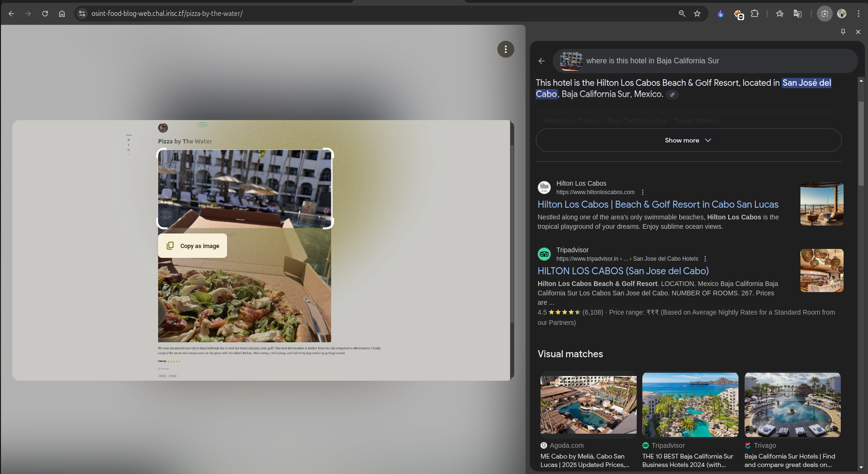Open the Chrome three-dot menu

[859, 14]
